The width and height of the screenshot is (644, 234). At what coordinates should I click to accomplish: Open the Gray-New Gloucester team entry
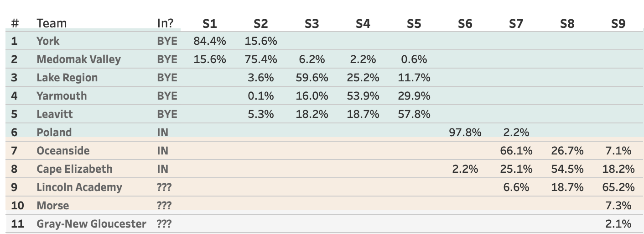tap(91, 224)
